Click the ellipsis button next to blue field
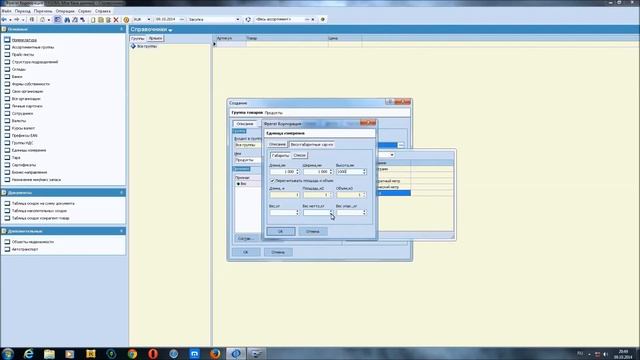This screenshot has width=640, height=360. tap(401, 145)
